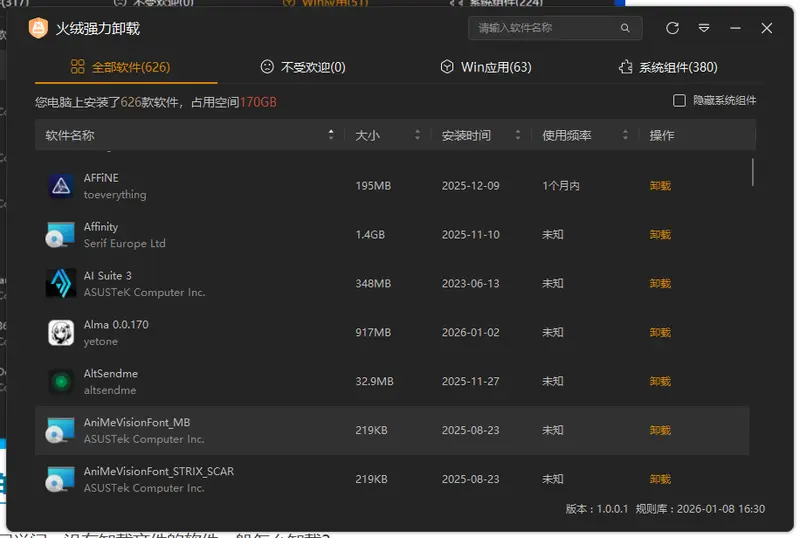This screenshot has height=538, width=800.
Task: Click the 2023-06-13 install date
Action: (x=470, y=283)
